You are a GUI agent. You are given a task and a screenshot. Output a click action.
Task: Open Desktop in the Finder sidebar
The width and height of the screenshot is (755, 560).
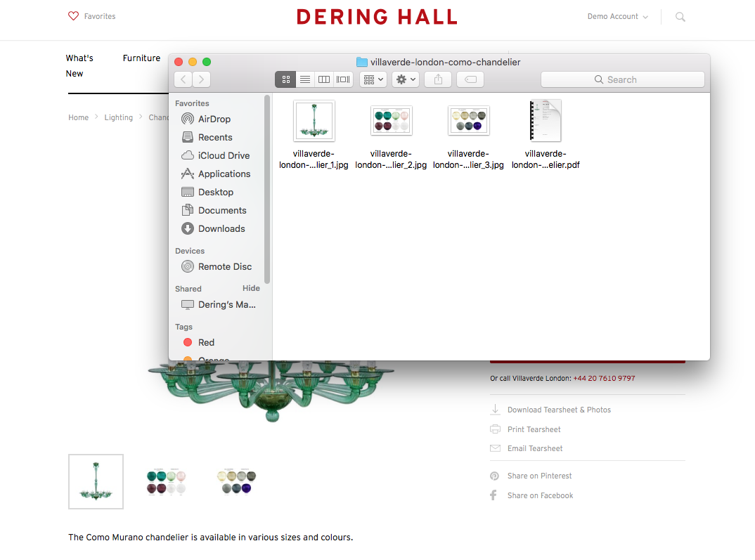[216, 192]
